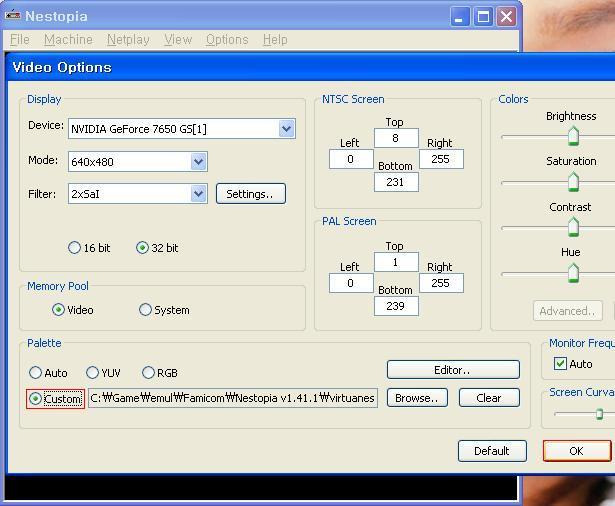This screenshot has width=615, height=506.
Task: Close the Nestopia window
Action: (506, 17)
